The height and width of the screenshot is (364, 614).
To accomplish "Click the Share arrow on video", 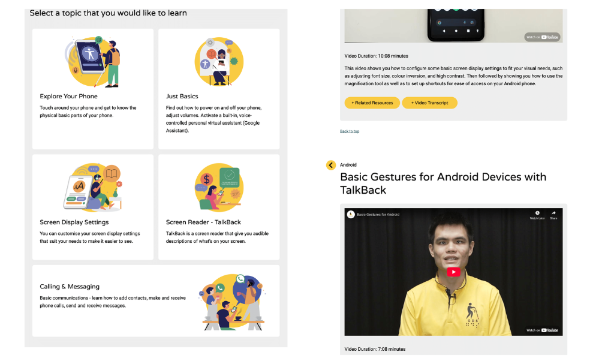I will 553,213.
